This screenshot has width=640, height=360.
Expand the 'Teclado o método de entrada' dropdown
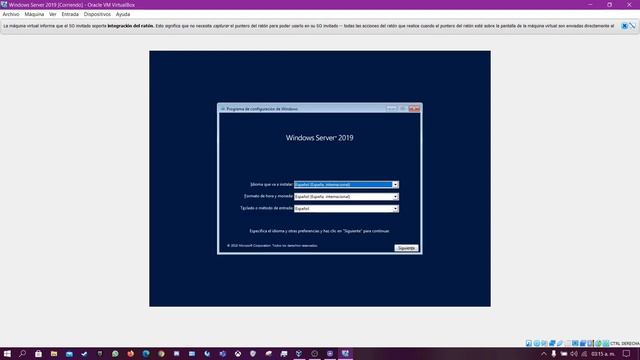(395, 209)
